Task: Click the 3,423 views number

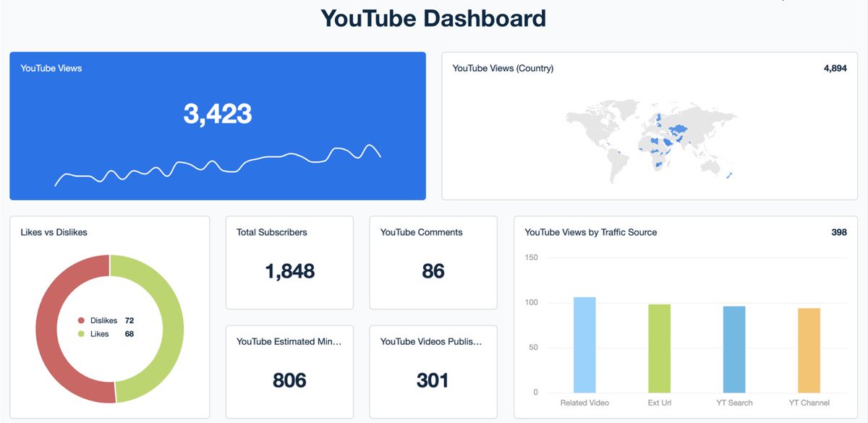Action: tap(218, 114)
